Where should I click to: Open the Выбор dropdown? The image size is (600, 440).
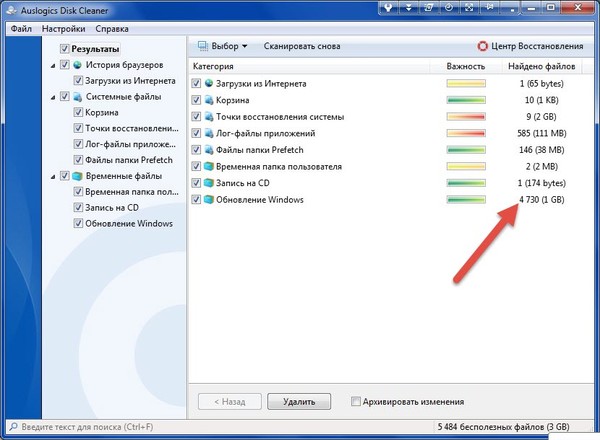tap(222, 46)
